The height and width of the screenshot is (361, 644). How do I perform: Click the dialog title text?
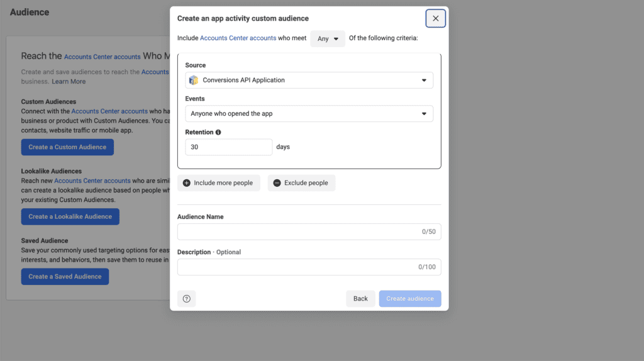click(243, 18)
